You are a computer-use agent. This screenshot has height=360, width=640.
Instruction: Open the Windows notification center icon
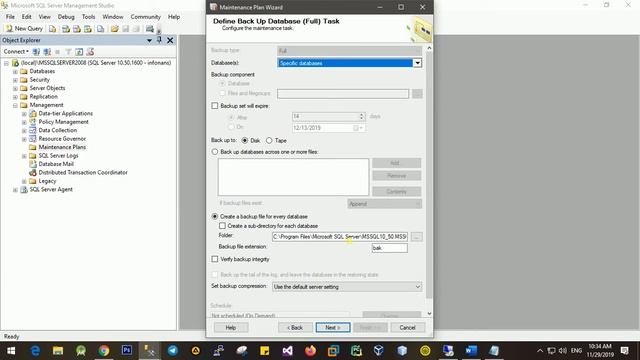[624, 351]
